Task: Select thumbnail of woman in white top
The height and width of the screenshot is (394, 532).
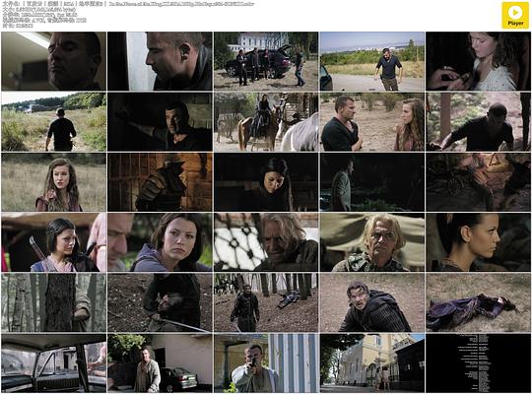Action: tap(478, 61)
